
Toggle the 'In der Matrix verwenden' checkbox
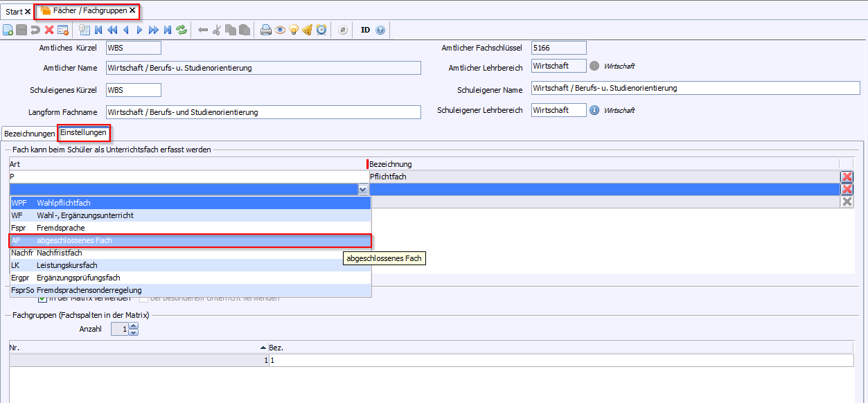[42, 298]
